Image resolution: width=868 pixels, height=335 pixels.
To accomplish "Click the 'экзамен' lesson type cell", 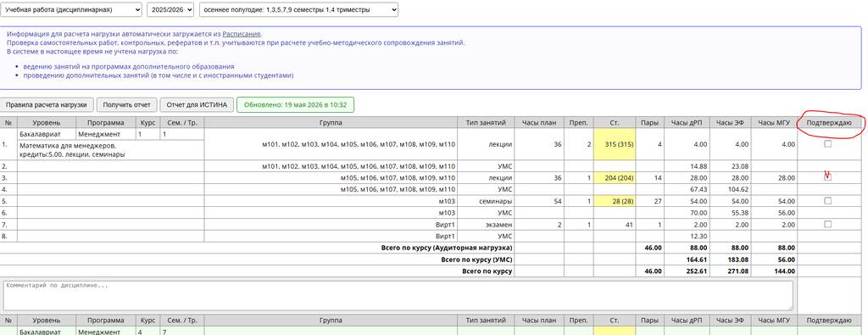I will 486,224.
